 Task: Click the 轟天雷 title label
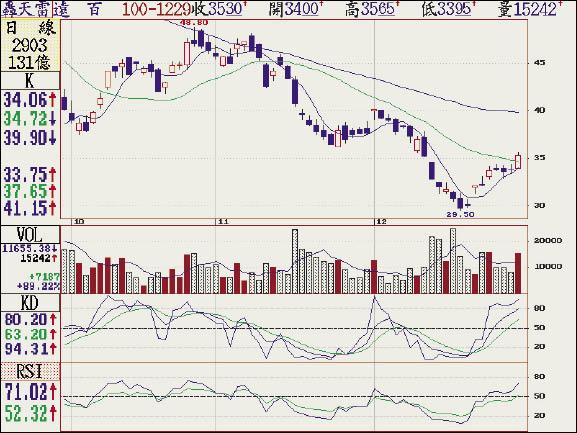pyautogui.click(x=26, y=9)
